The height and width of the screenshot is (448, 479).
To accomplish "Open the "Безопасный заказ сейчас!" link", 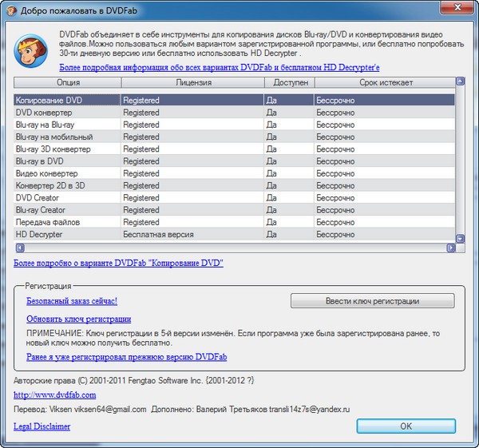I will [72, 301].
